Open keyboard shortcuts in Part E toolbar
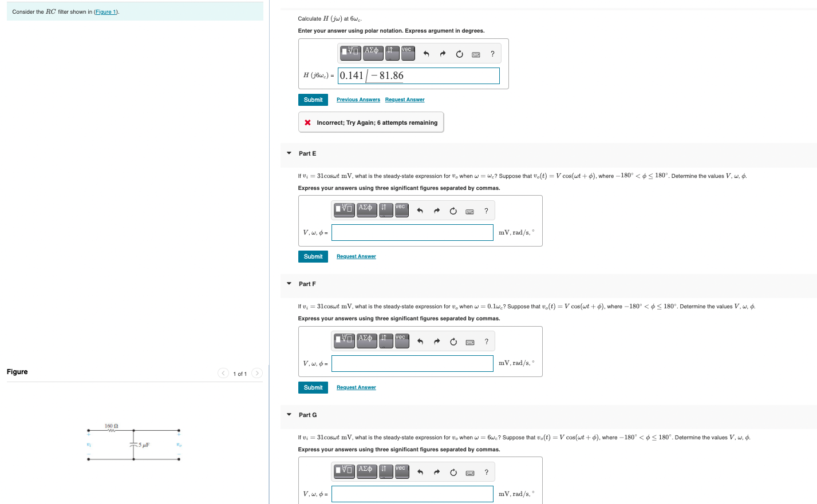Image resolution: width=817 pixels, height=504 pixels. click(x=469, y=212)
